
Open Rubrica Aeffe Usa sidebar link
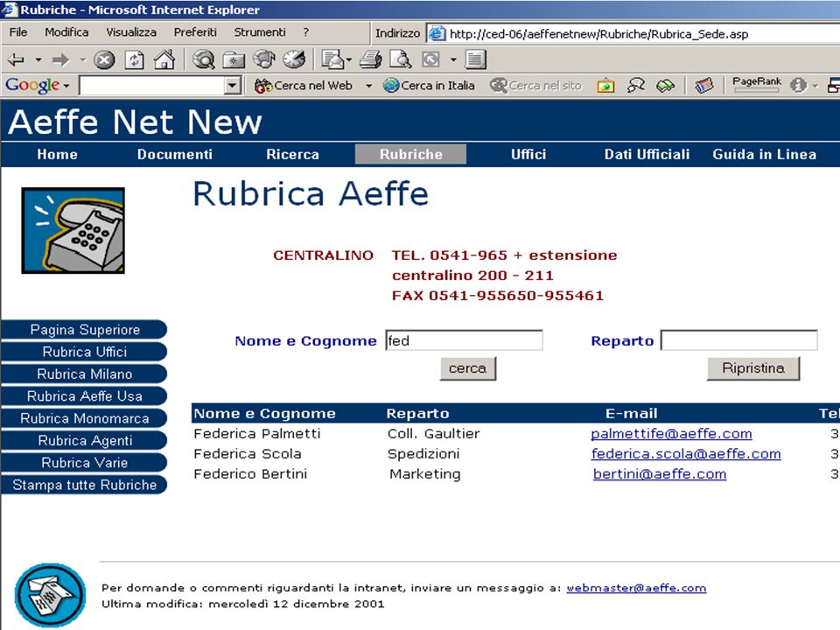(x=84, y=395)
